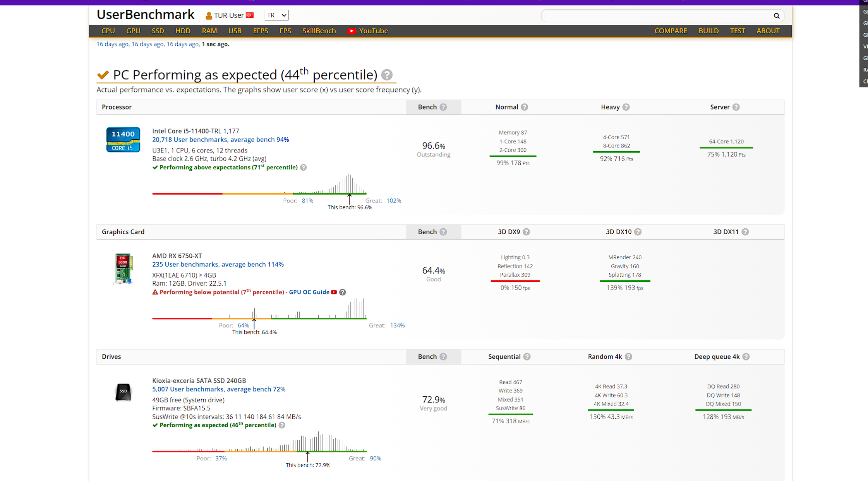Click the first '16 days ago' link
The height and width of the screenshot is (481, 868).
point(112,44)
